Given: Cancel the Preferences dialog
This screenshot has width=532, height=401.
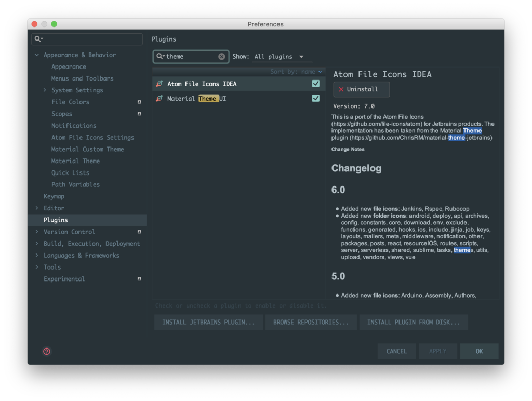Looking at the screenshot, I should [x=396, y=351].
